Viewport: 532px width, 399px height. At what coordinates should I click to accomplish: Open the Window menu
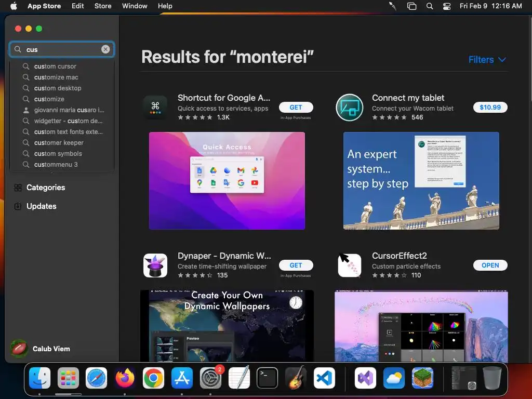click(x=135, y=6)
